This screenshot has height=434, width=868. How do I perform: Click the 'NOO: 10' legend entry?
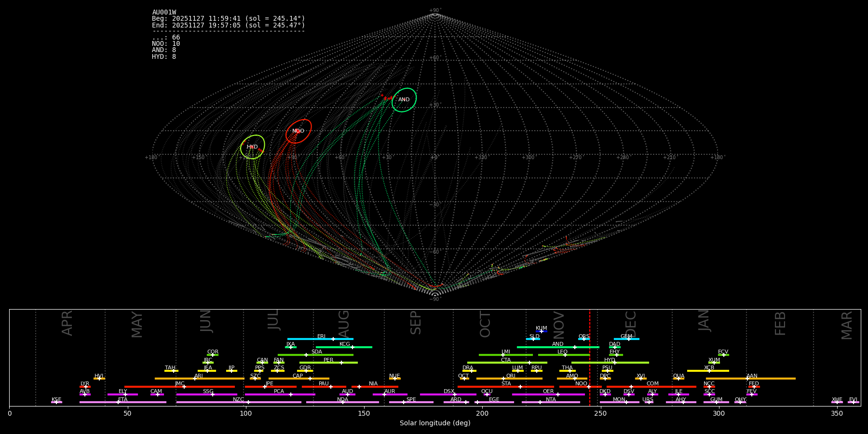(x=166, y=44)
